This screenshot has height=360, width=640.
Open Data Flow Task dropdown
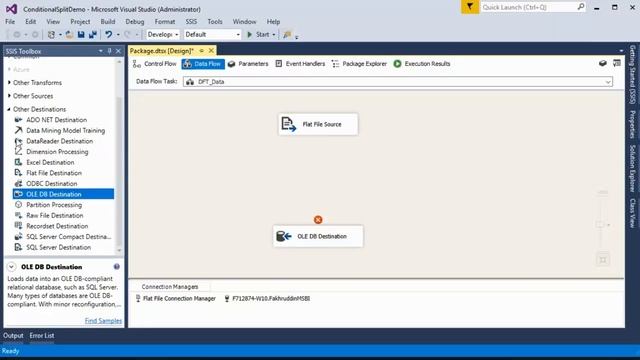(x=608, y=82)
